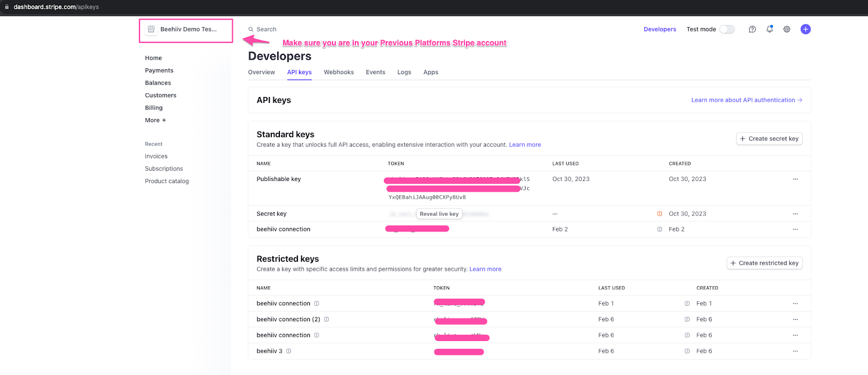Click the orange warning icon in Secret key row
The image size is (868, 375).
pyautogui.click(x=660, y=214)
